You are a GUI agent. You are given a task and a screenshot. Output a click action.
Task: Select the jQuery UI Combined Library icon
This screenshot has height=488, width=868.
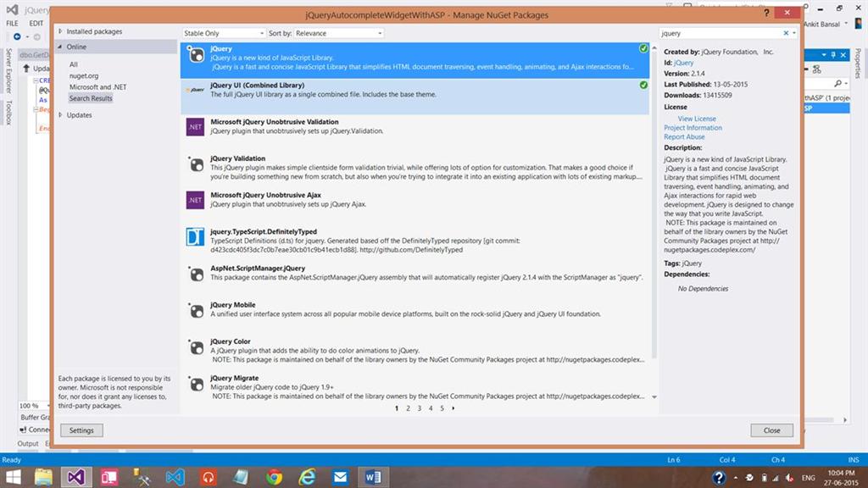[x=196, y=90]
